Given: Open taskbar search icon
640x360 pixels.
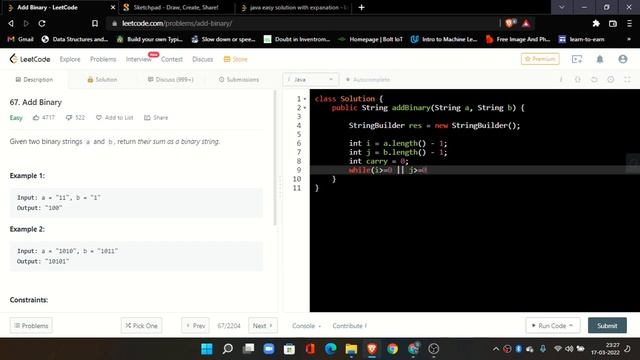Looking at the screenshot, I should [228, 349].
